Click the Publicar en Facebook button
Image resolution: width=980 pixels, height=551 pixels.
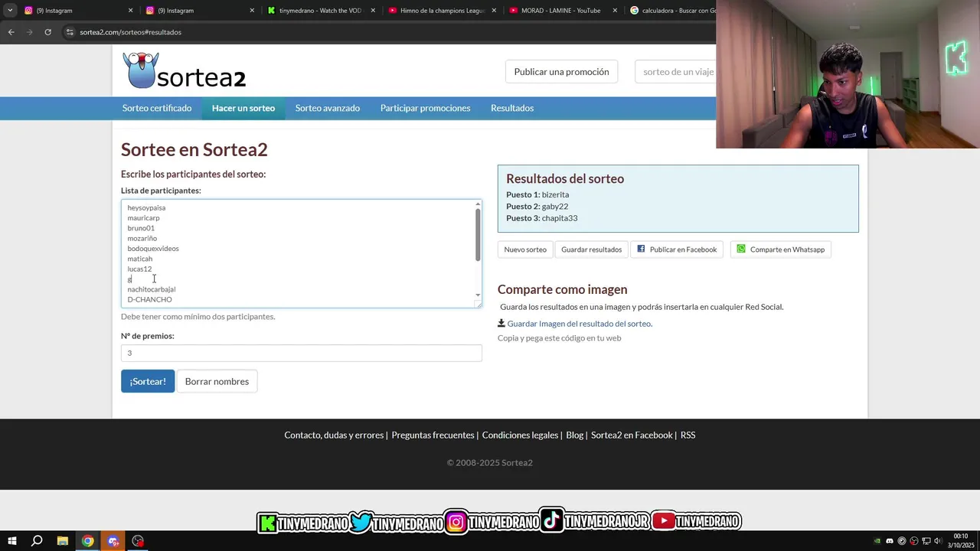(677, 249)
